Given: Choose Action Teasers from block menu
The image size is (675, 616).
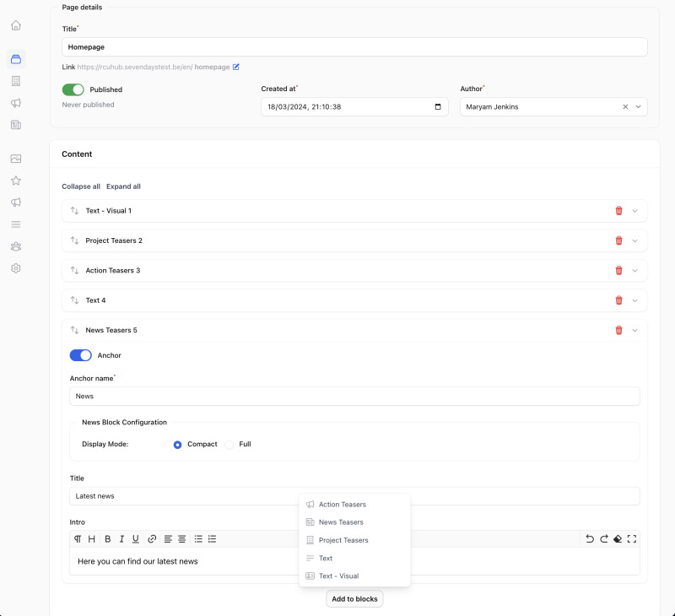Looking at the screenshot, I should point(342,505).
